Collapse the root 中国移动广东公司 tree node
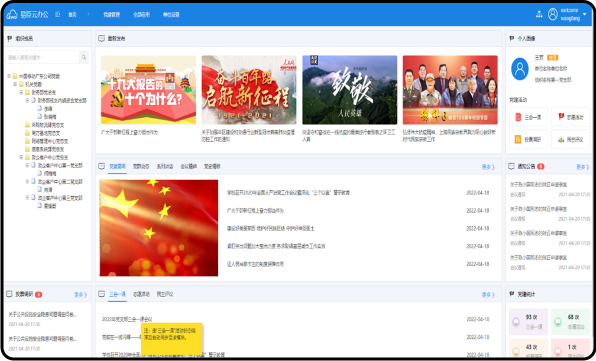Viewport: 596px width, 361px height. pyautogui.click(x=9, y=76)
